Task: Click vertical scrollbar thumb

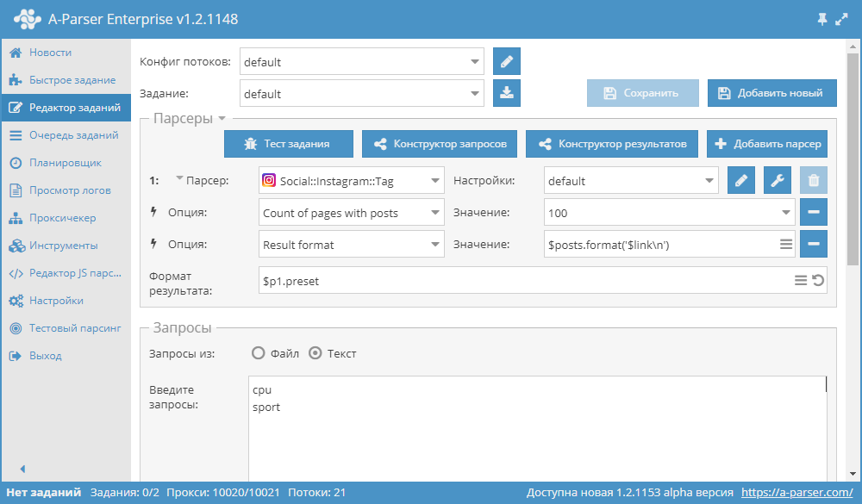Action: click(x=853, y=159)
